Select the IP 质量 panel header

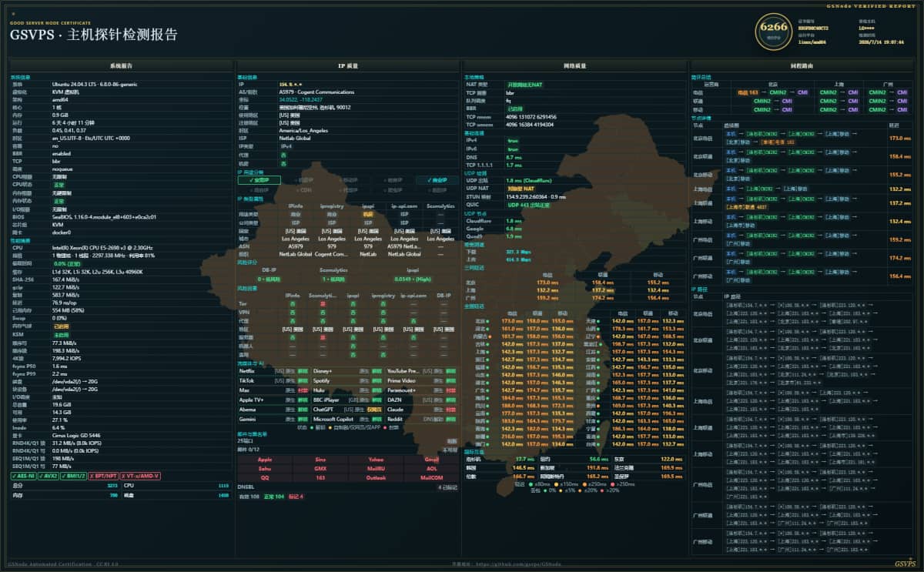(x=348, y=66)
